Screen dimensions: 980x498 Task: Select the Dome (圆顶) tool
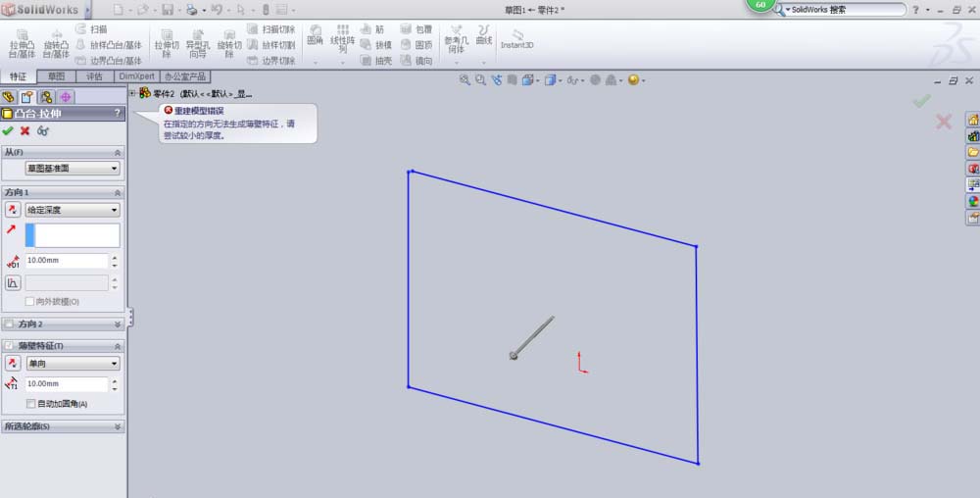coord(416,45)
